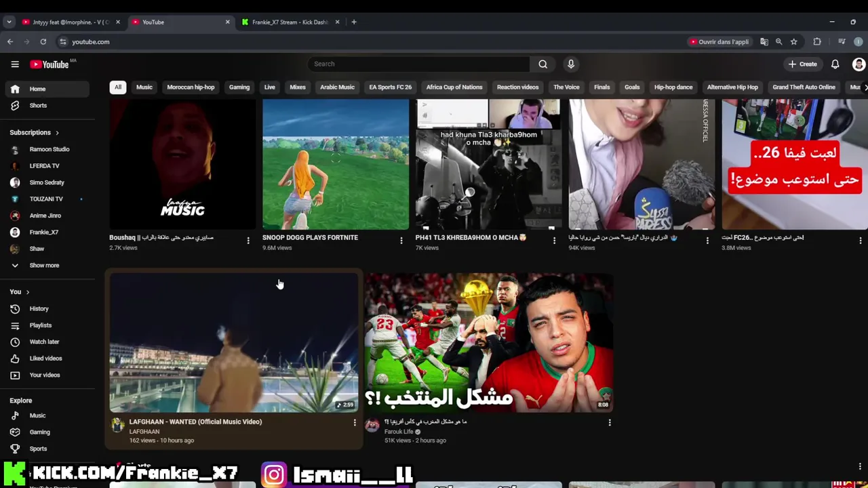Select the All filter chip
Screen dimensions: 868x488
[x=118, y=87]
